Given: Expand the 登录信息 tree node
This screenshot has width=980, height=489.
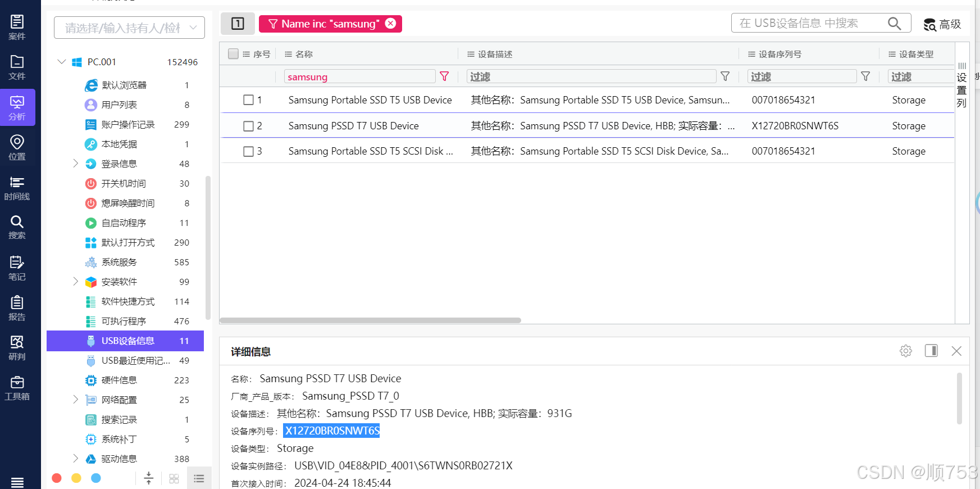Looking at the screenshot, I should pyautogui.click(x=76, y=164).
